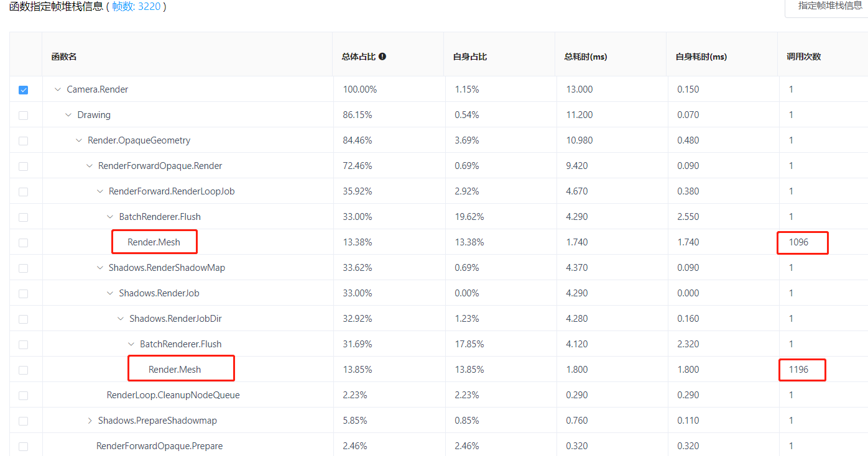Click the 10.980 total time cell
Viewport: 868px width, 456px height.
[x=579, y=140]
